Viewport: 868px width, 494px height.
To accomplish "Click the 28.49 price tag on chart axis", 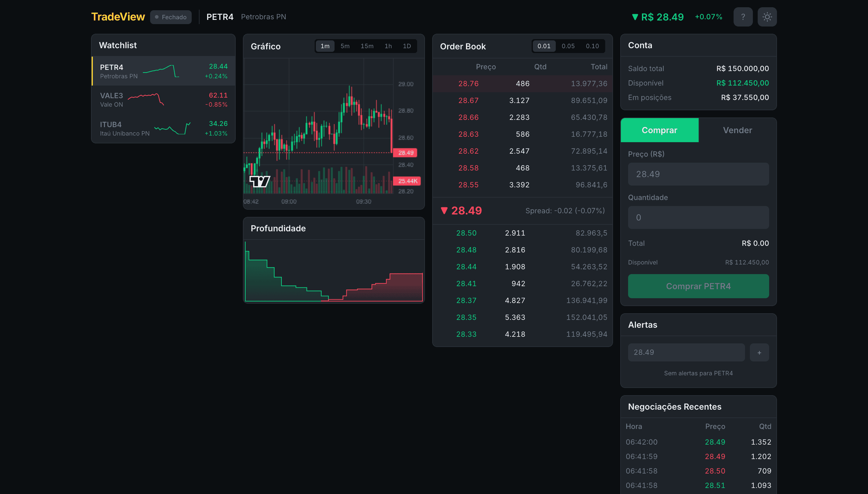I will (405, 153).
